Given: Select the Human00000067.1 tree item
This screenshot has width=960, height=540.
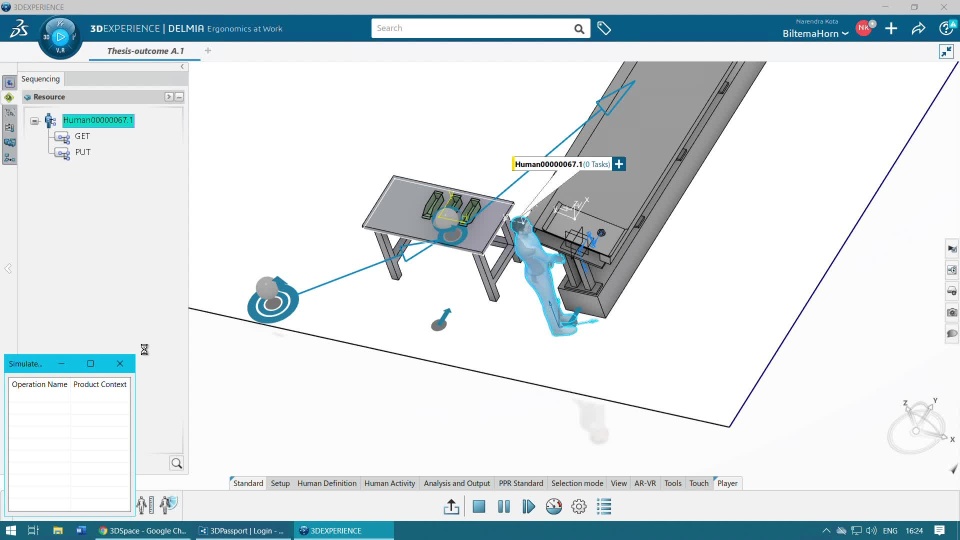Looking at the screenshot, I should [98, 120].
